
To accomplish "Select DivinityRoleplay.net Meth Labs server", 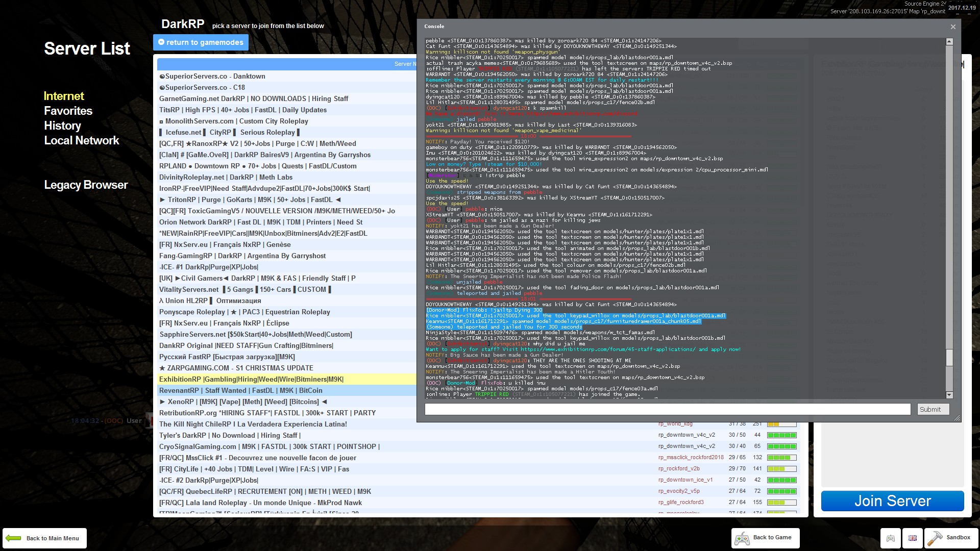I will pos(287,177).
